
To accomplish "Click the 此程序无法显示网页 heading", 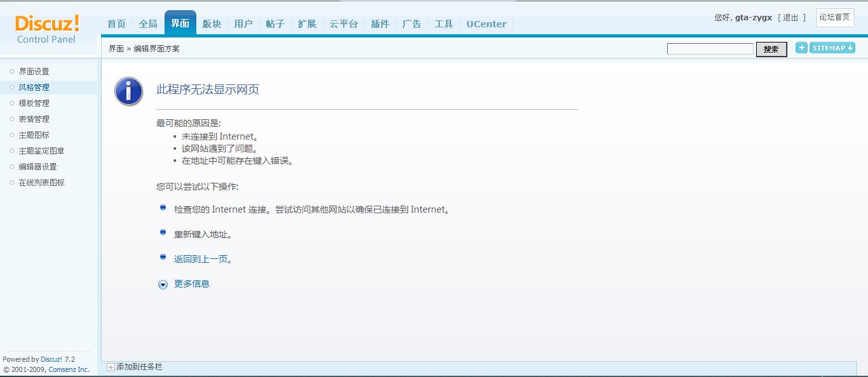I will click(x=208, y=89).
